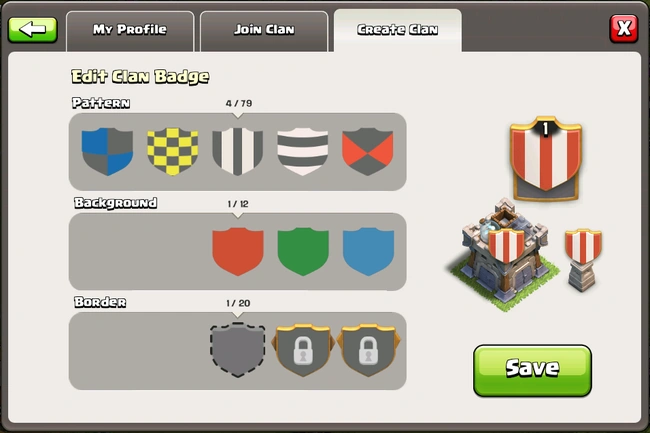Choose the yellow checkered shield pattern
This screenshot has height=433, width=650.
(172, 151)
